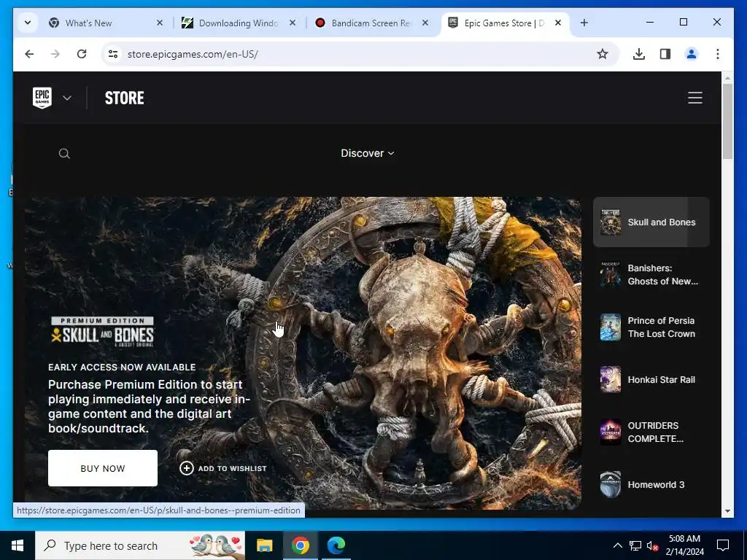Open Chrome's three-dot menu
This screenshot has width=747, height=560.
[x=718, y=54]
